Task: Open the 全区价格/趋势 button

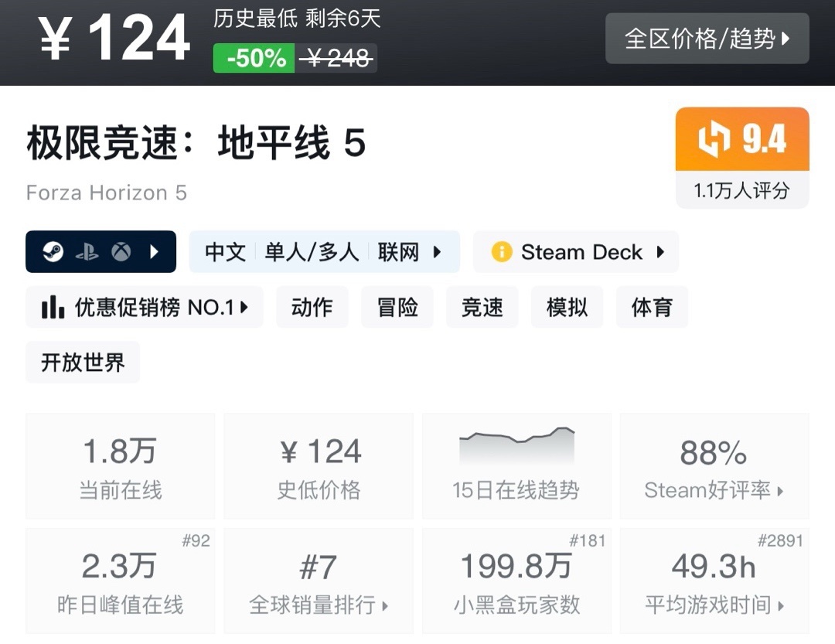Action: coord(707,39)
